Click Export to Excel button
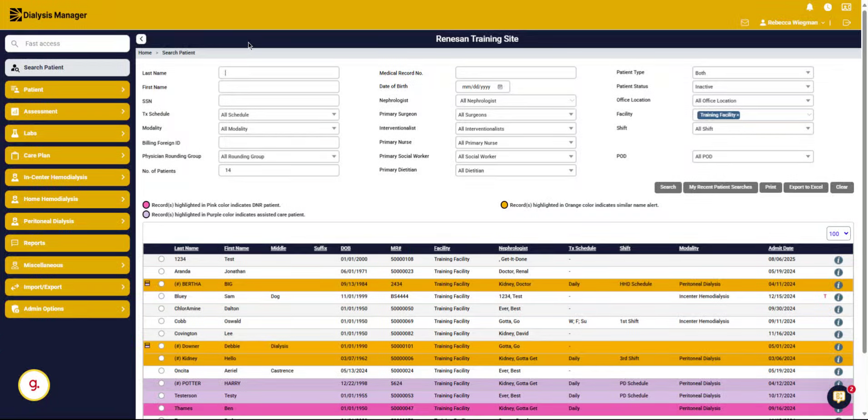The height and width of the screenshot is (420, 868). click(x=805, y=187)
